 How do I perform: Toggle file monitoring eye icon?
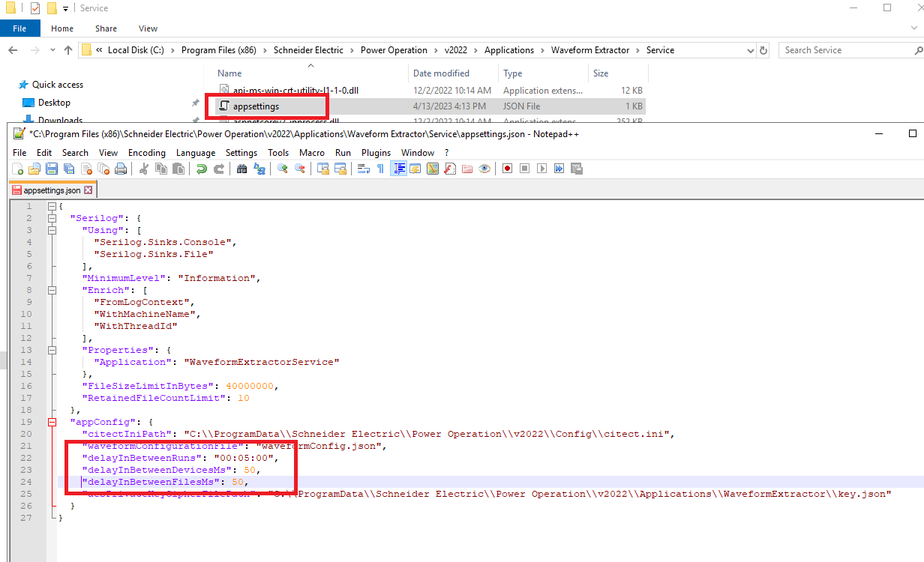pos(484,169)
